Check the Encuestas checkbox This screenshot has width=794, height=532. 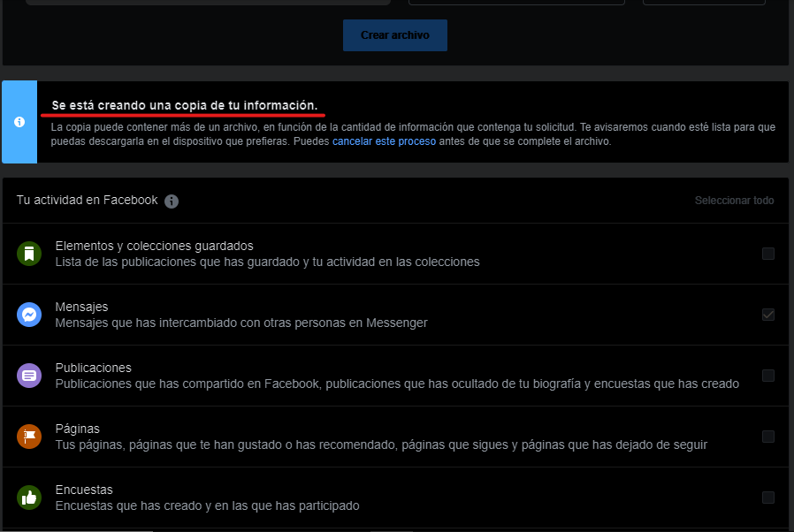768,498
